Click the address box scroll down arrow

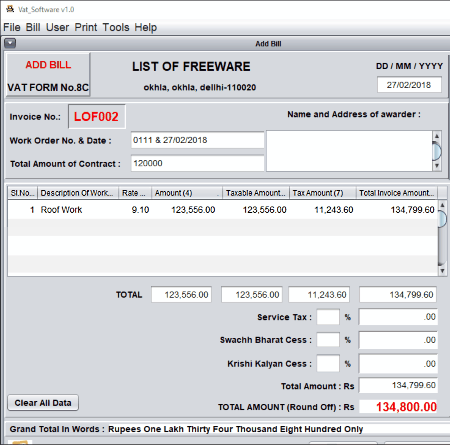(437, 166)
